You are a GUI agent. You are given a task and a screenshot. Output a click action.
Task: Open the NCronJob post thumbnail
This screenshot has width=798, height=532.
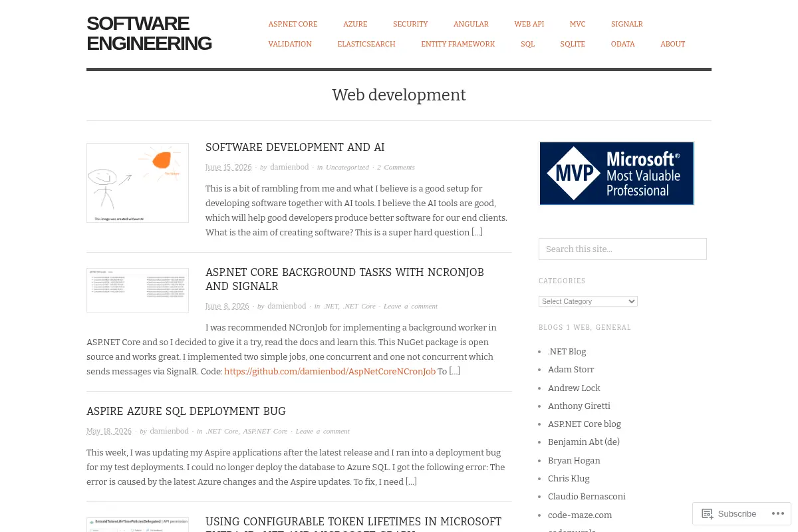(x=138, y=290)
